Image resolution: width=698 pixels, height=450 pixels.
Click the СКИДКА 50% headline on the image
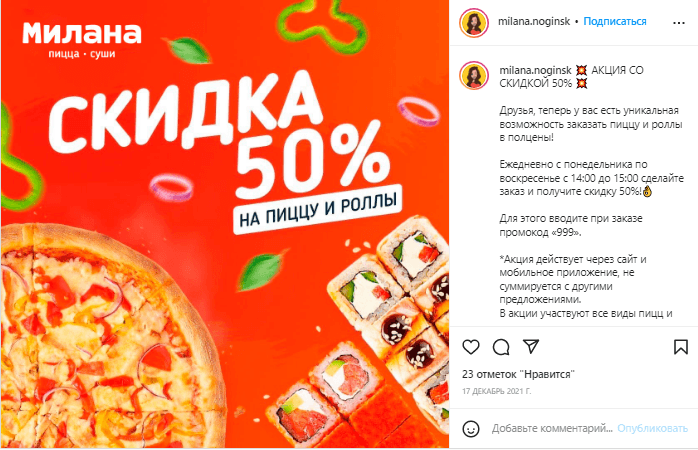point(218,134)
